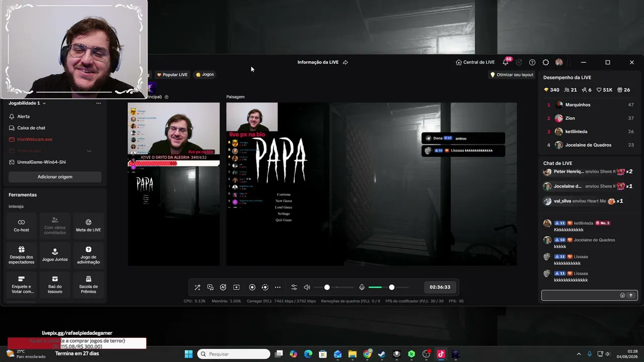Open the AI assistant tool

coord(223,287)
